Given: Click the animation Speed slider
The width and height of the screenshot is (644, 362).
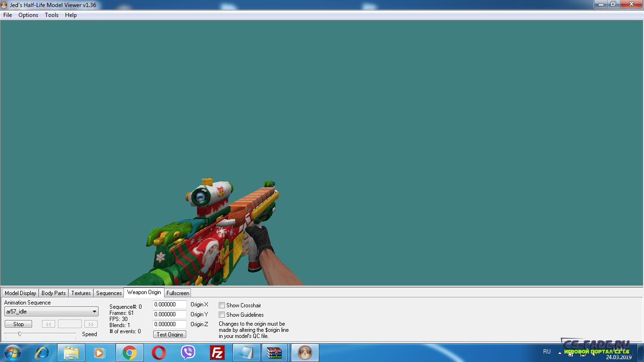Looking at the screenshot, I should pyautogui.click(x=40, y=334).
